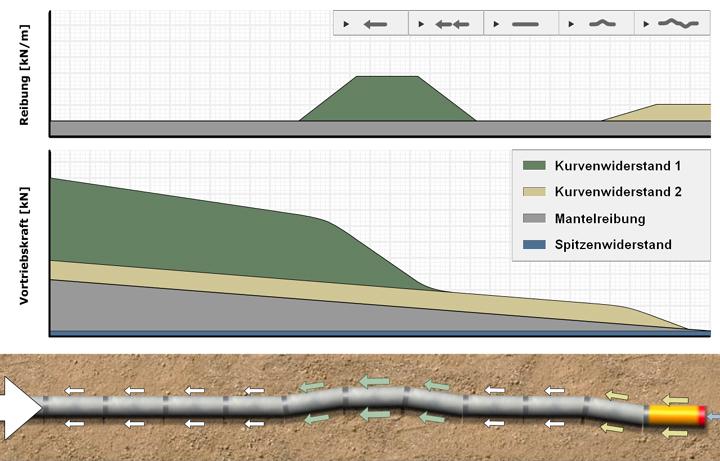Select the Mantelreibung legend label
Viewport: 720px width, 461px height.
coord(597,218)
